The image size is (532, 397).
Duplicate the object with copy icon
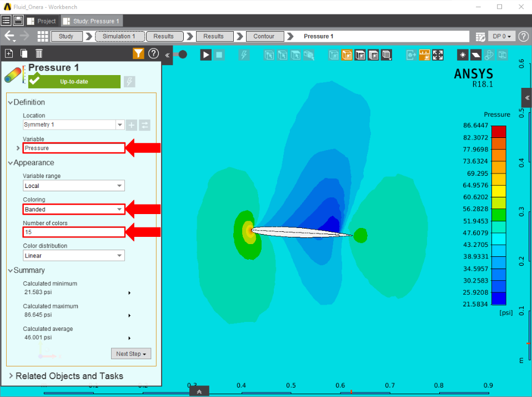24,53
